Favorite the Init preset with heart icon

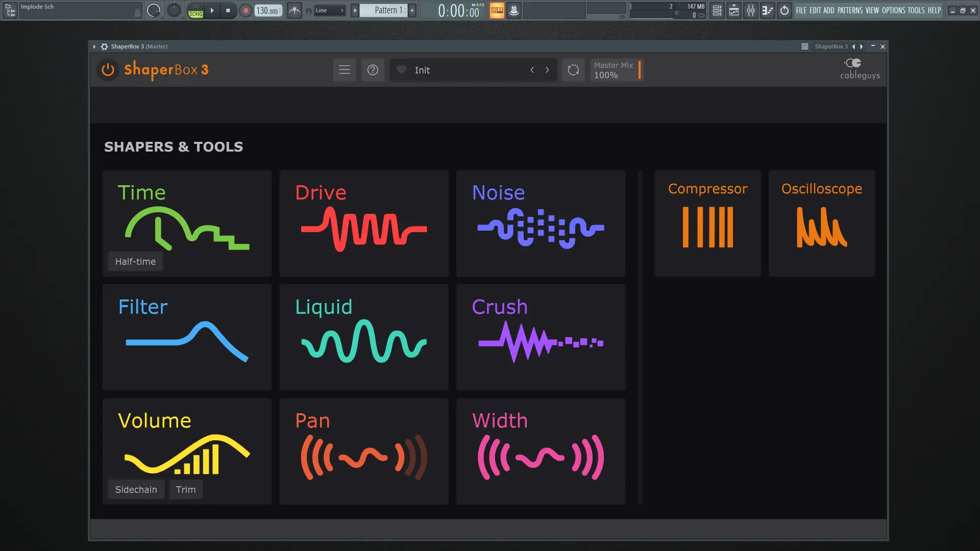(x=402, y=70)
